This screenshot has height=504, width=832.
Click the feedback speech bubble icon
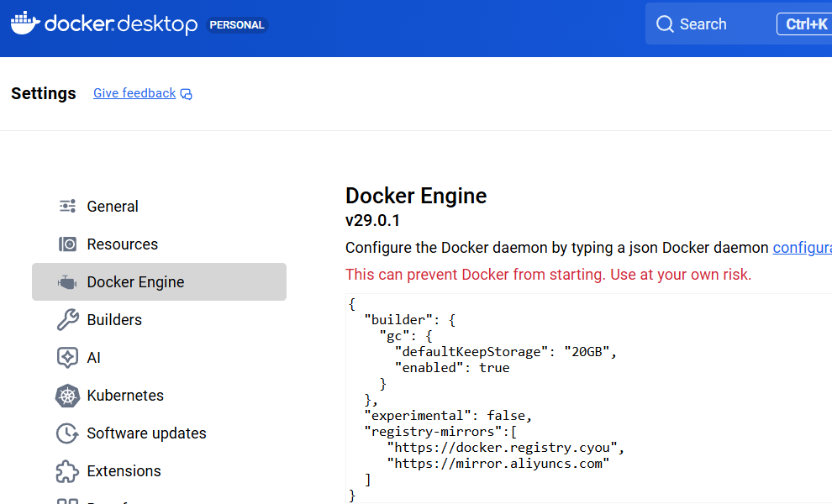click(x=187, y=94)
